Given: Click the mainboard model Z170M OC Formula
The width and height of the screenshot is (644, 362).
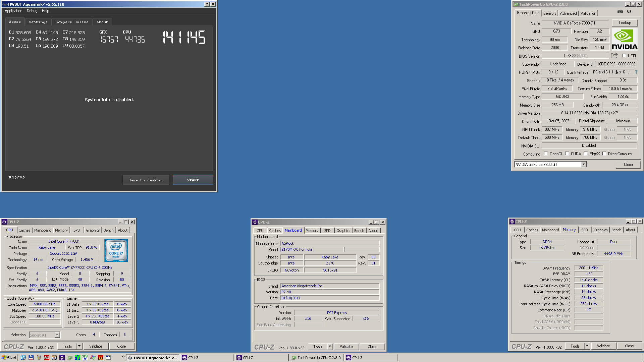Looking at the screenshot, I should [312, 249].
